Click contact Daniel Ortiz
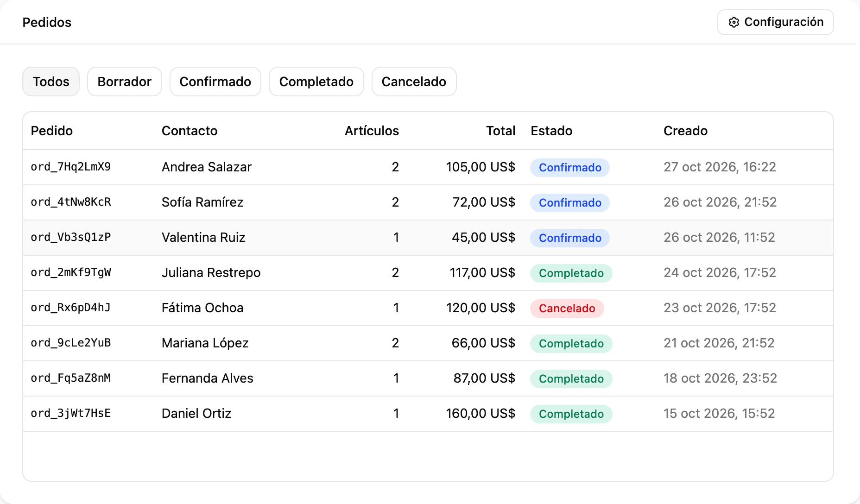 click(196, 413)
